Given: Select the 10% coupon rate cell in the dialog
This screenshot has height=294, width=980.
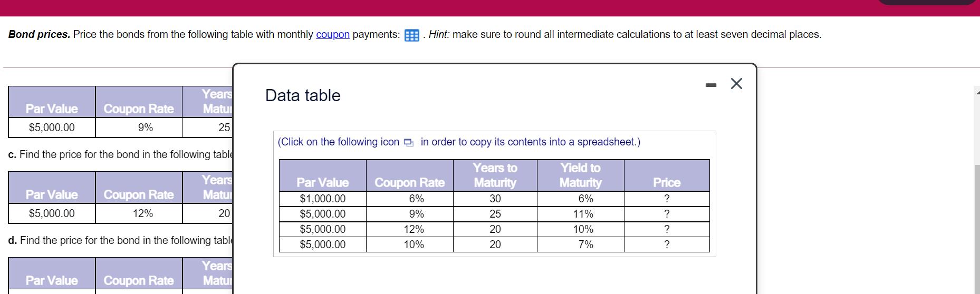Looking at the screenshot, I should 414,244.
